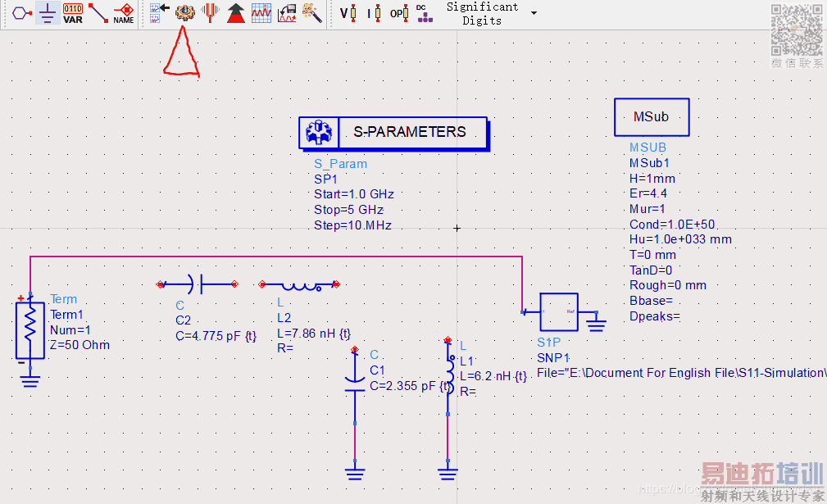Click the magnifier wand toolbar icon
The height and width of the screenshot is (504, 827).
312,12
